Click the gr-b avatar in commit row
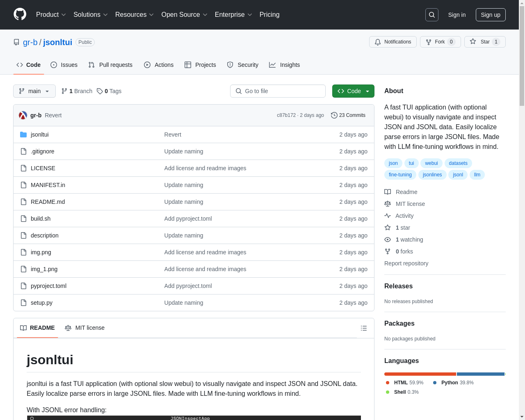The image size is (525, 420). (23, 115)
